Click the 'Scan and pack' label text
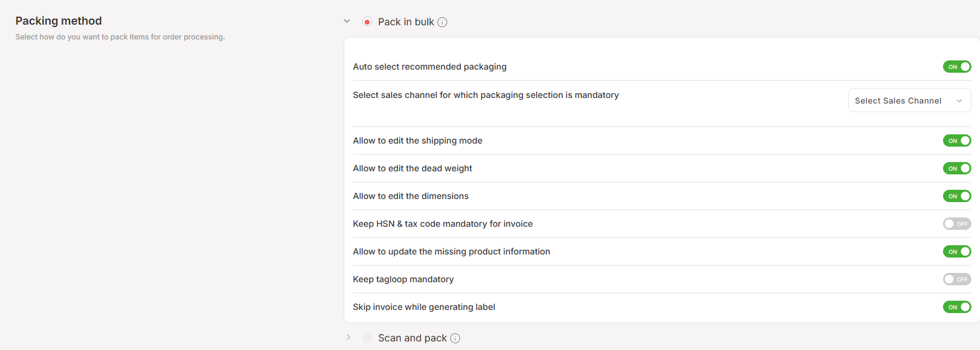980x350 pixels. pyautogui.click(x=412, y=338)
